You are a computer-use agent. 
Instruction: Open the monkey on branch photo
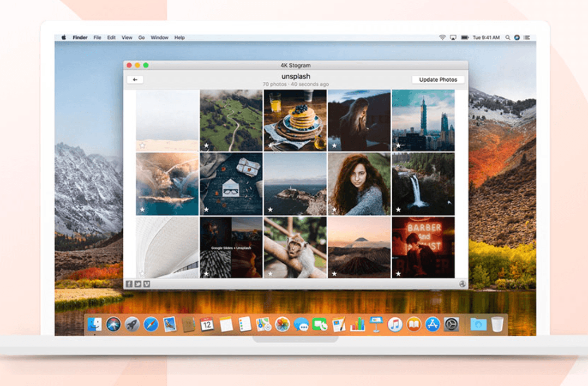point(295,247)
